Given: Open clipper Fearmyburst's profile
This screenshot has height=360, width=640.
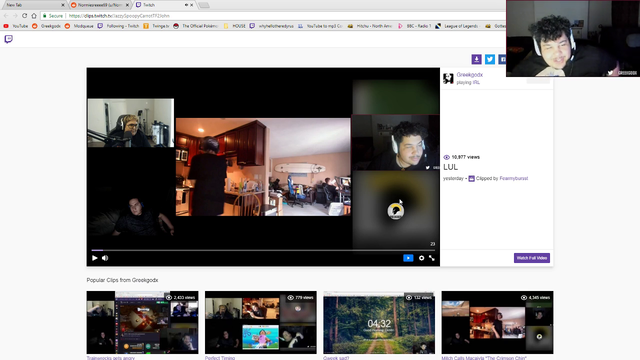Looking at the screenshot, I should (x=513, y=178).
